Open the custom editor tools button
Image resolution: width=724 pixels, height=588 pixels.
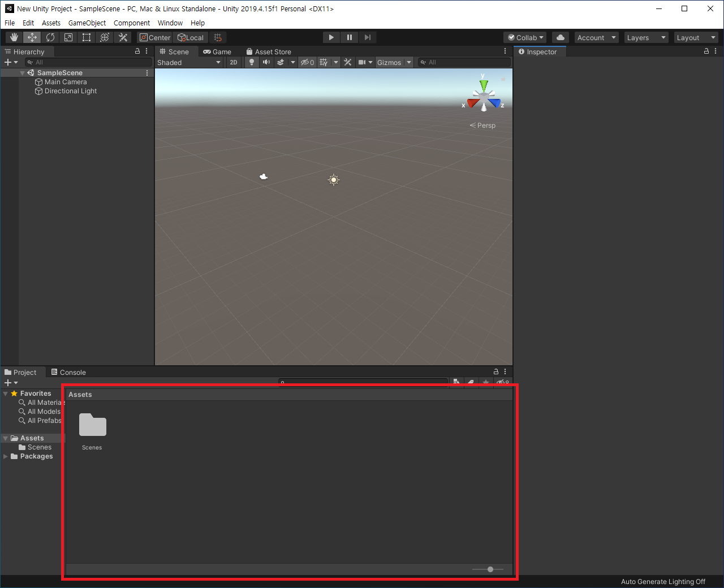click(x=123, y=37)
